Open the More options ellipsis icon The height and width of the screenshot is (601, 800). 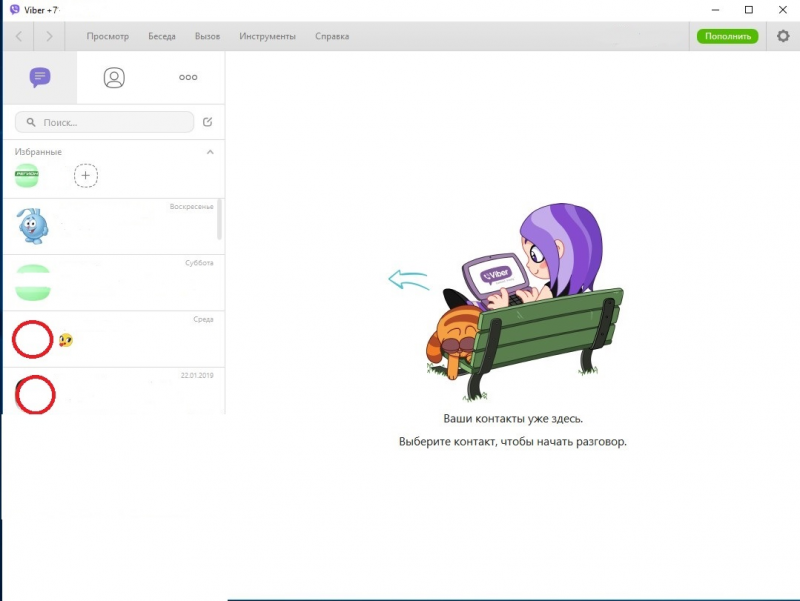pyautogui.click(x=187, y=77)
